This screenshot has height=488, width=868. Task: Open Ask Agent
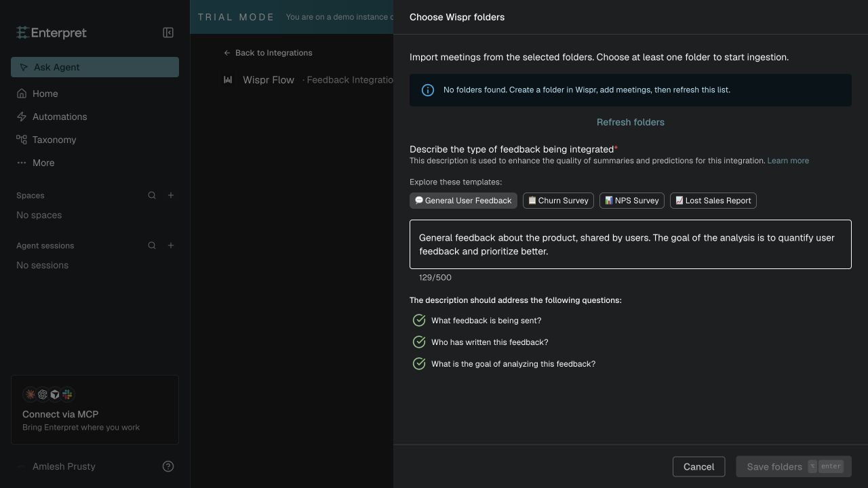(x=95, y=67)
